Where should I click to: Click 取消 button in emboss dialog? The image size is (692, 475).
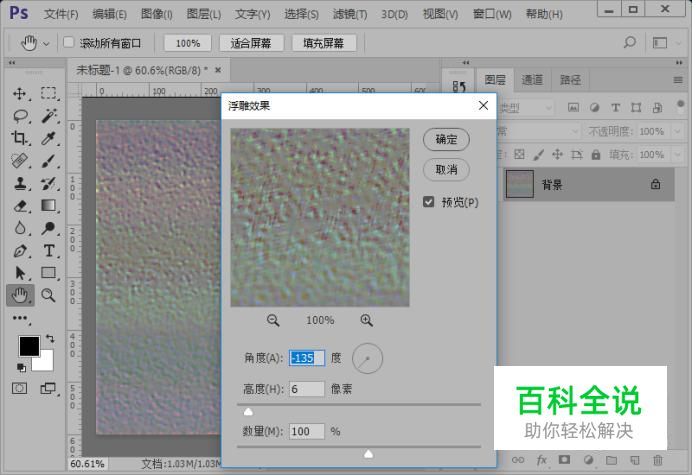[x=446, y=170]
